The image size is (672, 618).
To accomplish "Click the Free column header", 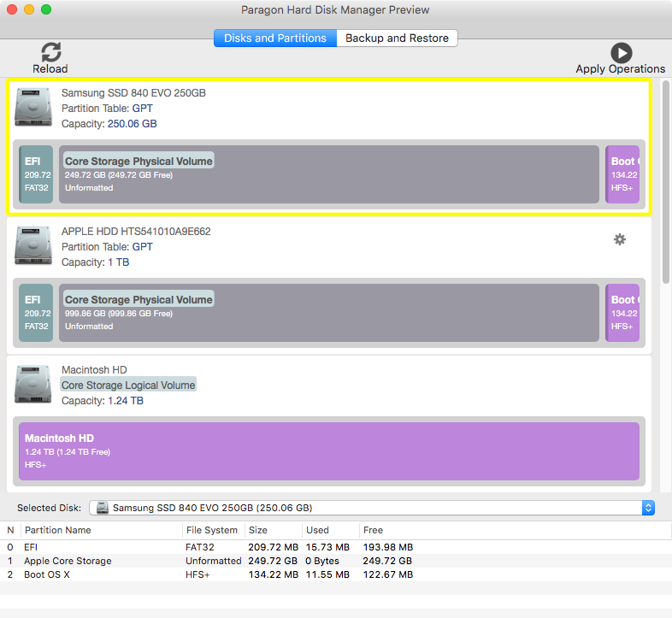I will pyautogui.click(x=373, y=530).
